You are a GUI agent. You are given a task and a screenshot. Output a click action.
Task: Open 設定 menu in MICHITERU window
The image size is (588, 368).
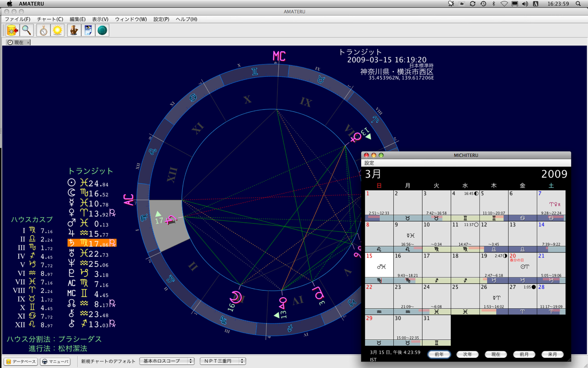tap(369, 163)
